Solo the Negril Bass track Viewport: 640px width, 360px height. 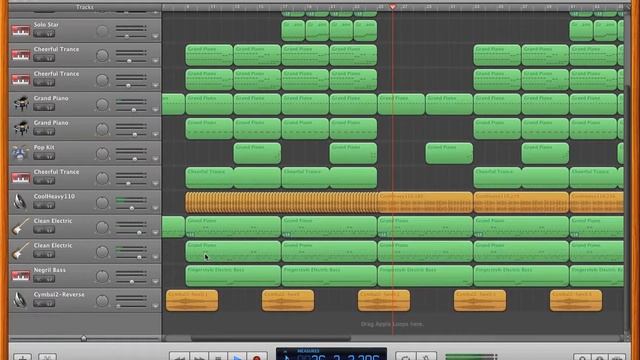(x=49, y=279)
